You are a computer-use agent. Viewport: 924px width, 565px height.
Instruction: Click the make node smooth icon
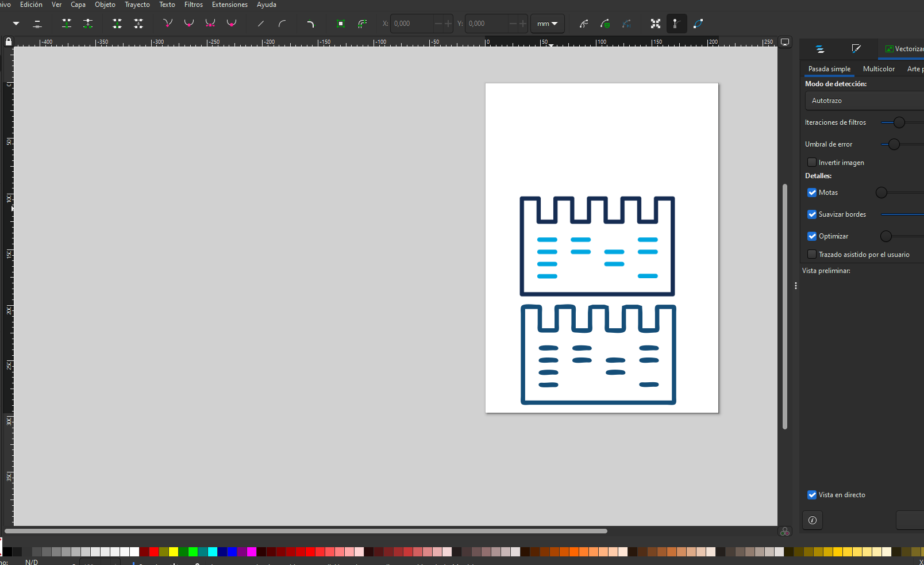[x=188, y=24]
